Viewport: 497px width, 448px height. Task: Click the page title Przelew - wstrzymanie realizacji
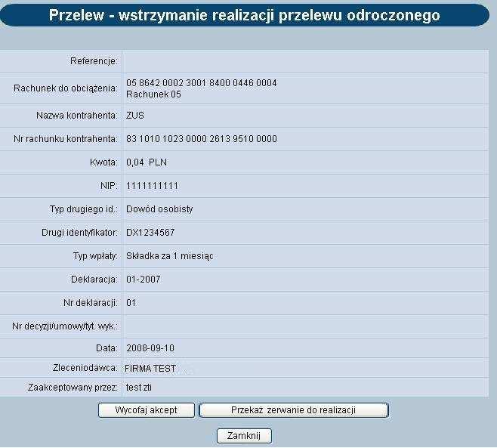click(x=244, y=15)
